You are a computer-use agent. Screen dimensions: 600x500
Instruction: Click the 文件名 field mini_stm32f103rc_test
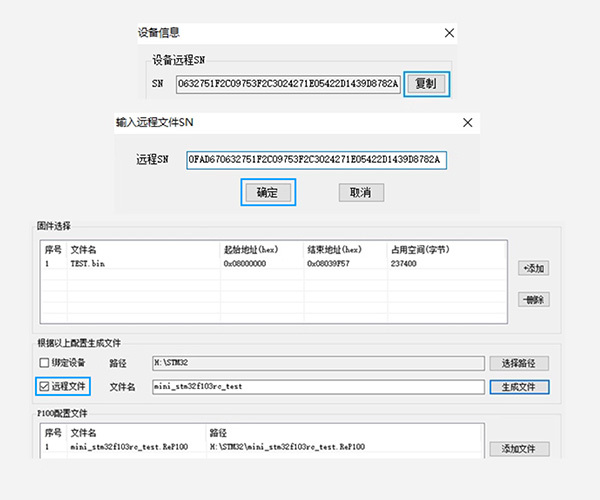point(316,385)
